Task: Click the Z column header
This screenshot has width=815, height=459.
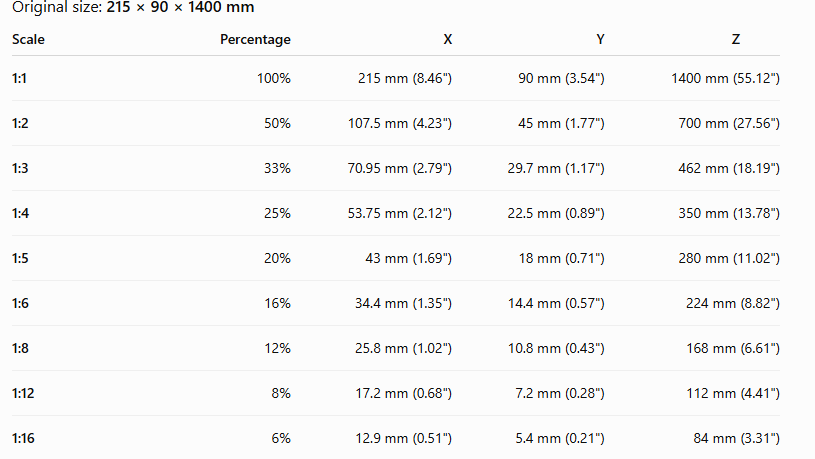Action: (x=735, y=40)
